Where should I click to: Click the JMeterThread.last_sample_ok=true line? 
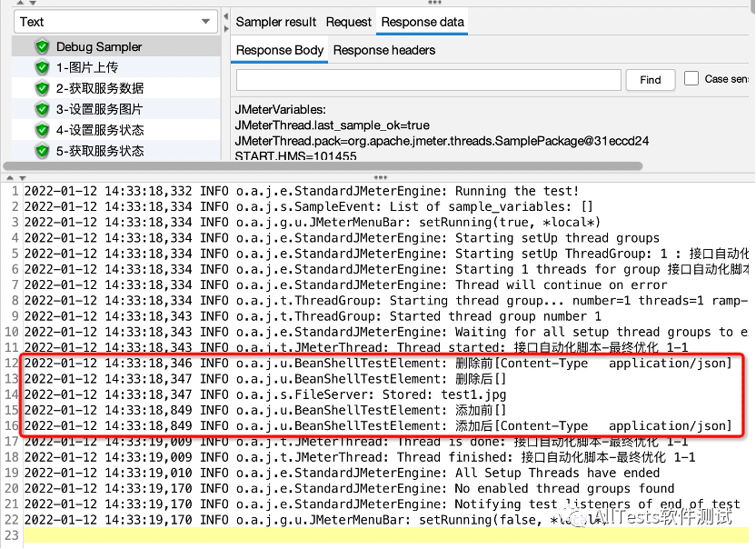(333, 125)
